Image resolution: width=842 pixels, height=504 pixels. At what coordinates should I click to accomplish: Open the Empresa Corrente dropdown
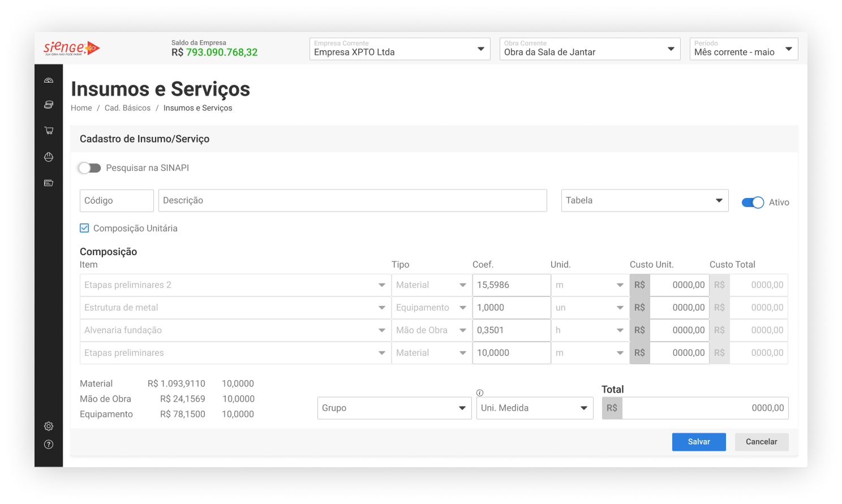tap(399, 49)
